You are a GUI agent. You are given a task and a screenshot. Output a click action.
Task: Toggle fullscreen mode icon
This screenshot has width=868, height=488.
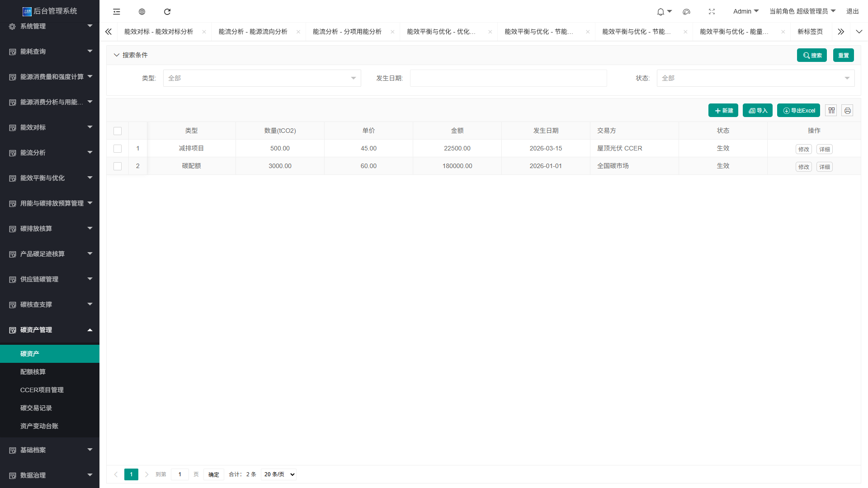712,12
